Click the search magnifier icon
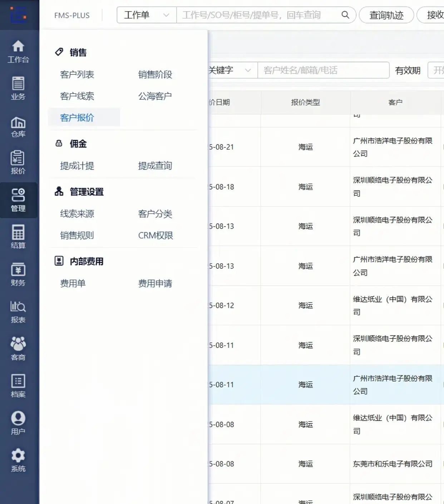The image size is (444, 504). click(345, 15)
